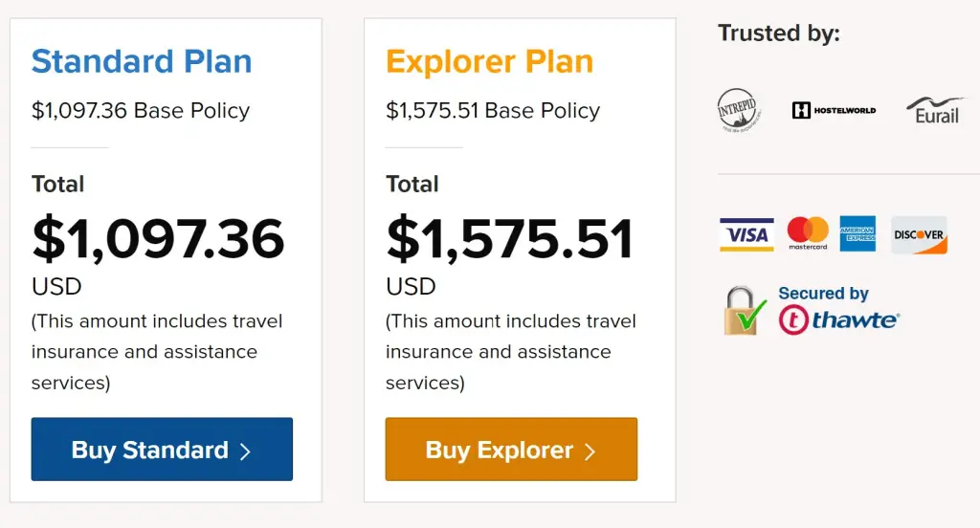980x528 pixels.
Task: Click the Trusted by heading
Action: coord(779,33)
